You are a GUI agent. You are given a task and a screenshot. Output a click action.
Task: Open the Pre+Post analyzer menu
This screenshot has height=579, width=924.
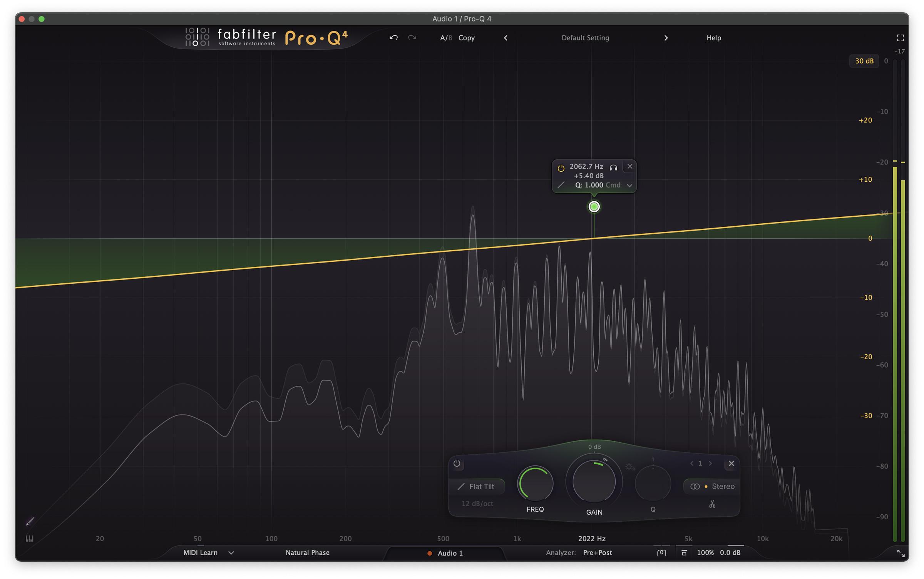click(x=598, y=552)
